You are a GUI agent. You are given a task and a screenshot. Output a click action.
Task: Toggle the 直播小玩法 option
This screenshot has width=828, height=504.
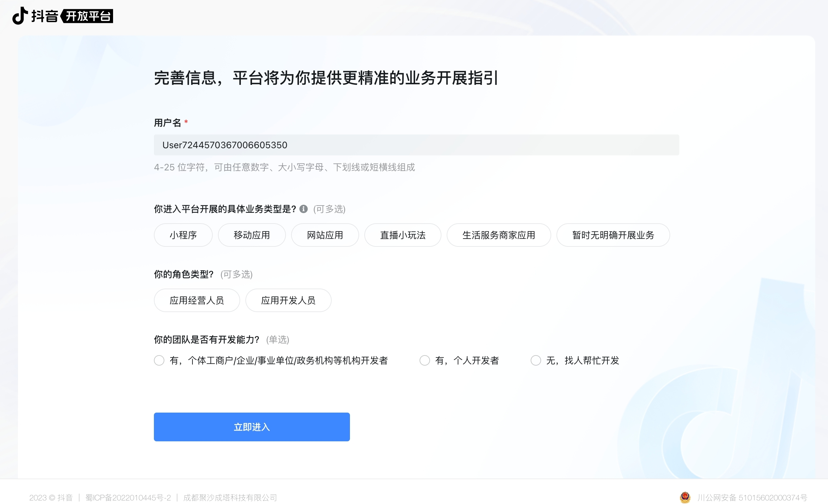click(x=403, y=235)
